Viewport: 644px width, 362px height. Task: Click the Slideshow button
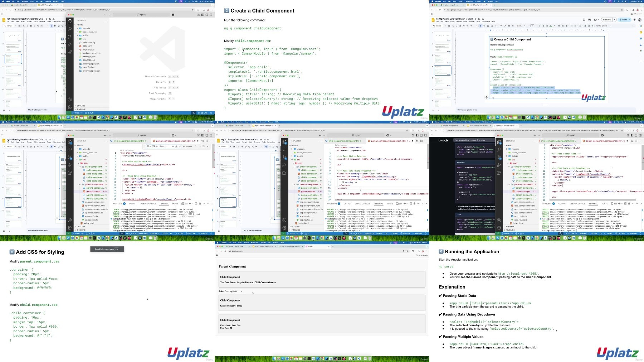pyautogui.click(x=607, y=20)
